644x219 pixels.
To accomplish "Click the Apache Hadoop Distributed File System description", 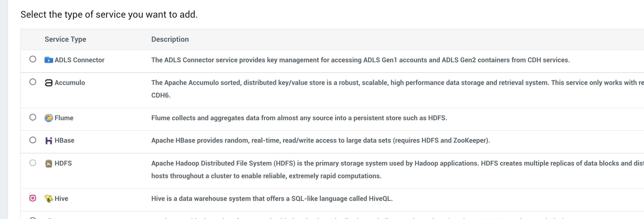I will [398, 169].
